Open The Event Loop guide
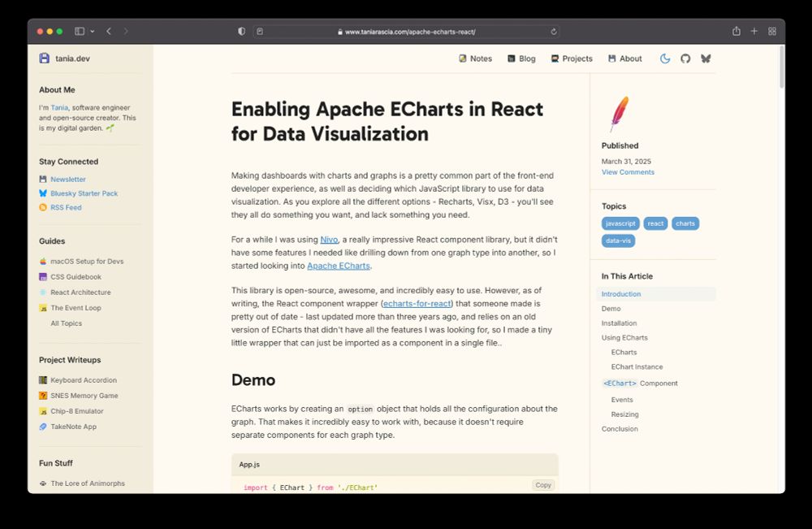The height and width of the screenshot is (529, 812). [x=76, y=308]
